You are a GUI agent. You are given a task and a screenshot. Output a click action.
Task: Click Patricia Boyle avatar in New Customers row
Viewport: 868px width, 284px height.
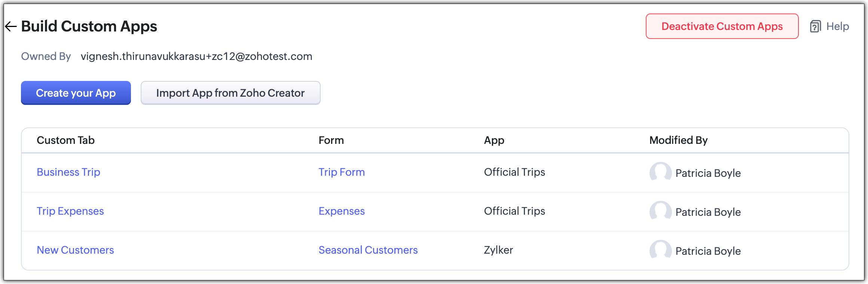(x=660, y=250)
